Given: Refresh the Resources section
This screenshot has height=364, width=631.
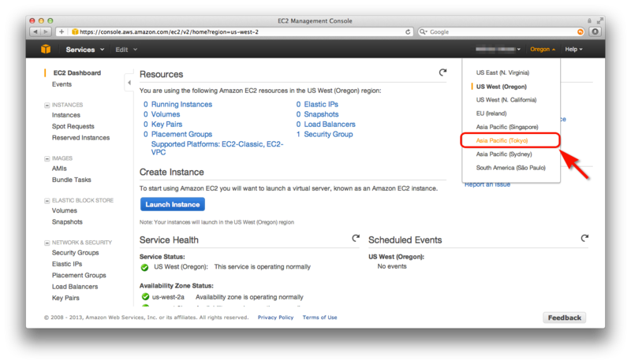Looking at the screenshot, I should (442, 72).
